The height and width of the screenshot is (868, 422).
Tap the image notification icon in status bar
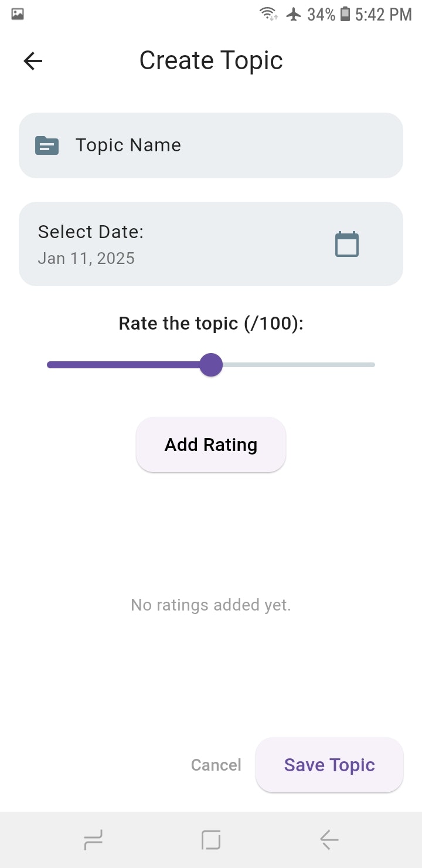pos(18,14)
